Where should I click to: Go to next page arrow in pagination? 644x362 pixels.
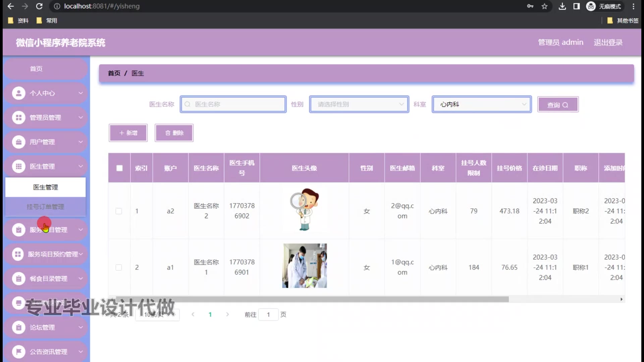[x=227, y=314]
